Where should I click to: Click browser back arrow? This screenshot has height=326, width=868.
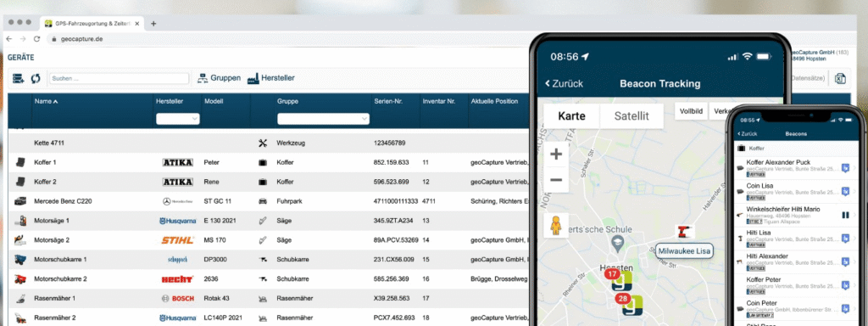pyautogui.click(x=8, y=39)
